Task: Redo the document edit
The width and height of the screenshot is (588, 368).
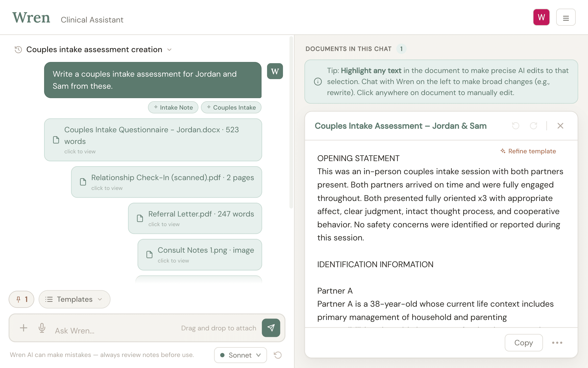Action: [533, 126]
